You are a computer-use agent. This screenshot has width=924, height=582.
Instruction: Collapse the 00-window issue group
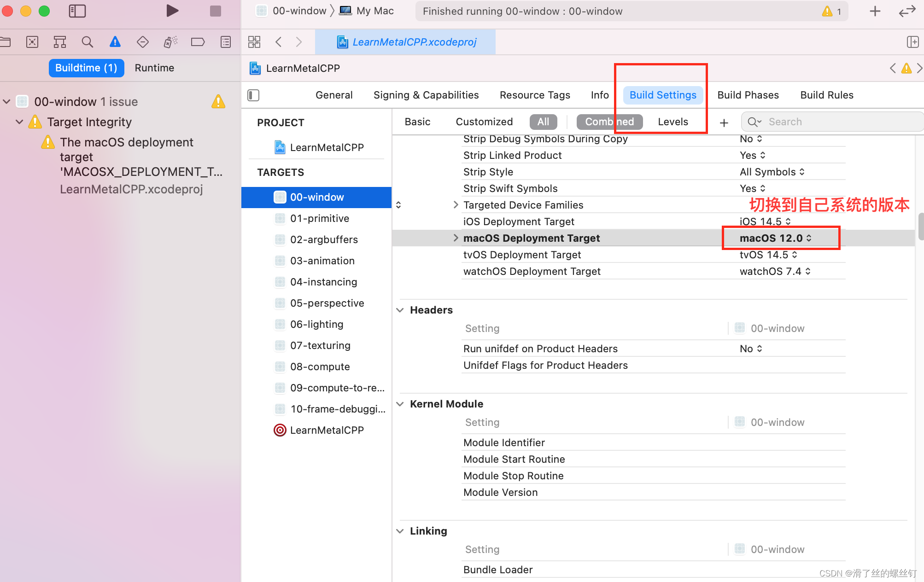(6, 101)
